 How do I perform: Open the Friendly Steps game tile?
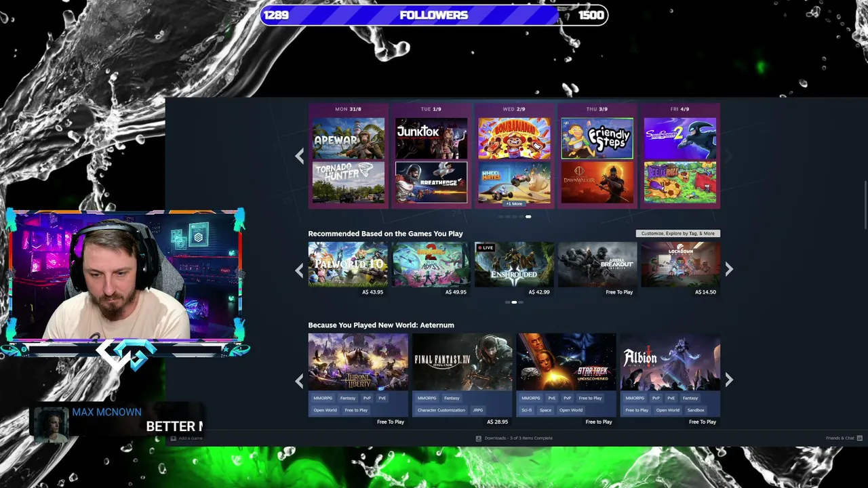point(597,138)
